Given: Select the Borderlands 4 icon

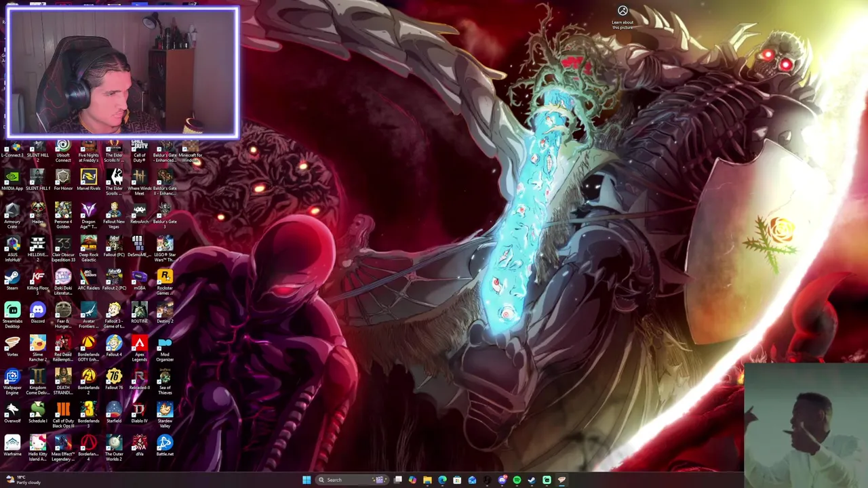Looking at the screenshot, I should (x=88, y=449).
